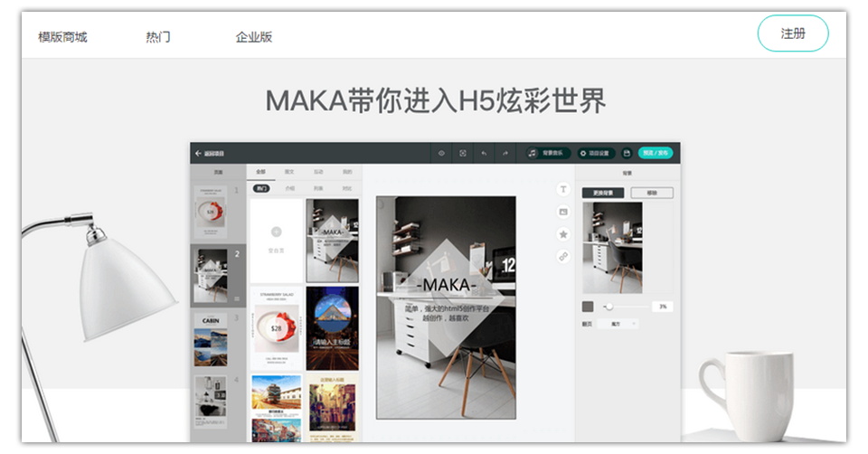Viewport: 868px width, 454px height.
Task: Select the star shape tool icon
Action: click(563, 234)
